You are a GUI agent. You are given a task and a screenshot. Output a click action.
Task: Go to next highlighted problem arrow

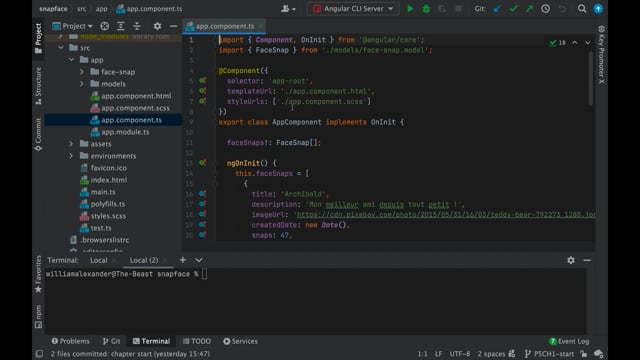click(588, 42)
